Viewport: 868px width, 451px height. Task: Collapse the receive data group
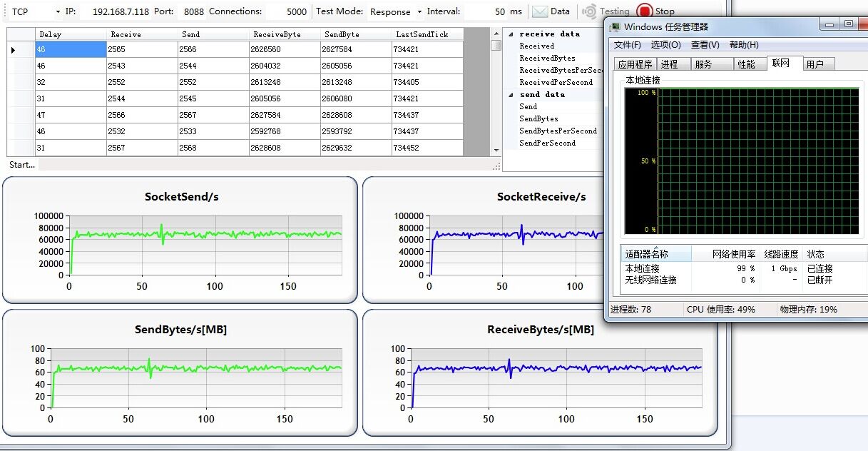coord(510,34)
